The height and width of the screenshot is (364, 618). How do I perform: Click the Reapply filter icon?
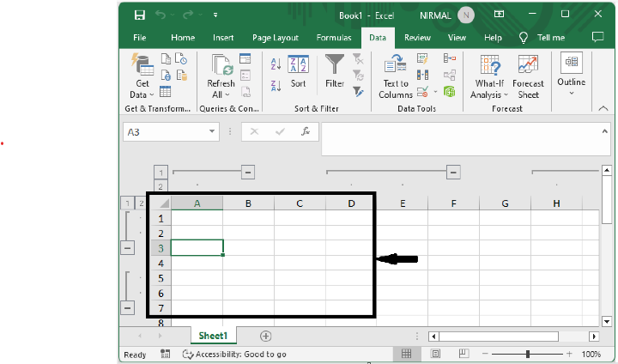358,75
